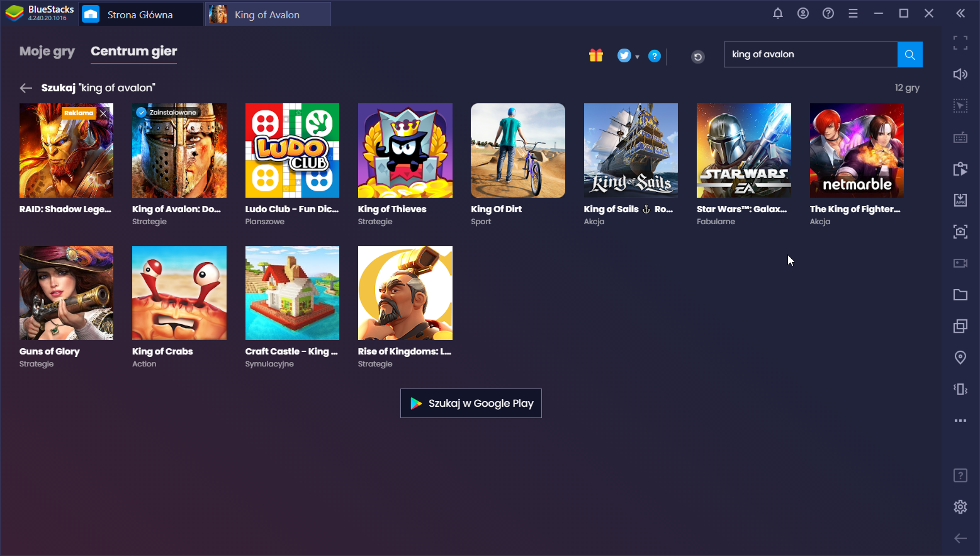Start recording with the video camera icon

click(960, 263)
